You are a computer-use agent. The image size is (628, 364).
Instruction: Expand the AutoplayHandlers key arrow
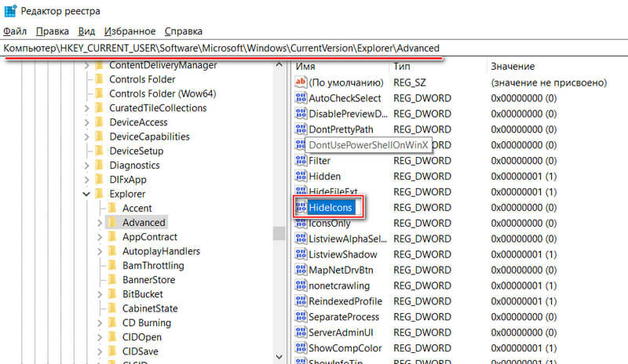tap(100, 252)
